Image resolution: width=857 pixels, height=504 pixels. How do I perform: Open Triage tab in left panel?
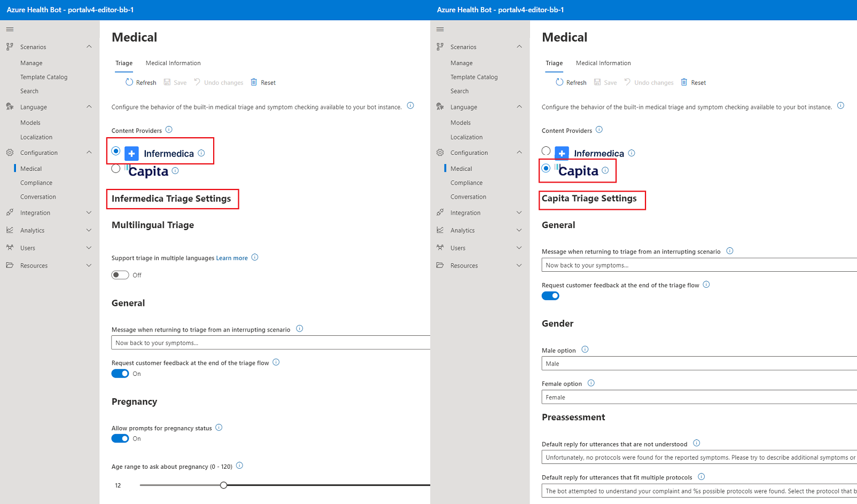coord(124,63)
